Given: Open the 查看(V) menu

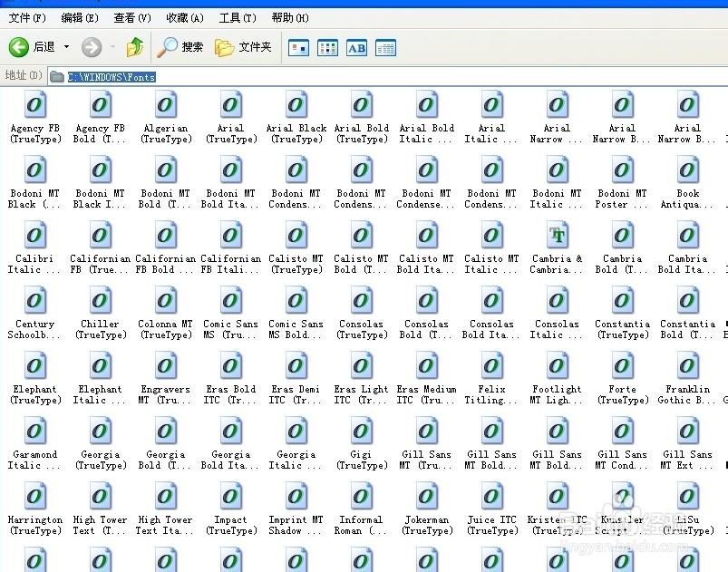Looking at the screenshot, I should [132, 18].
